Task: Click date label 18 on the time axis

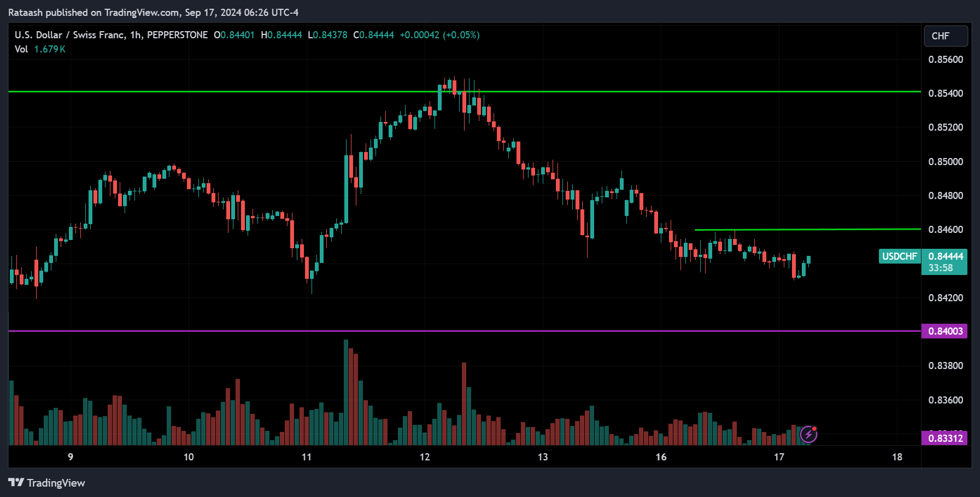Action: tap(897, 457)
